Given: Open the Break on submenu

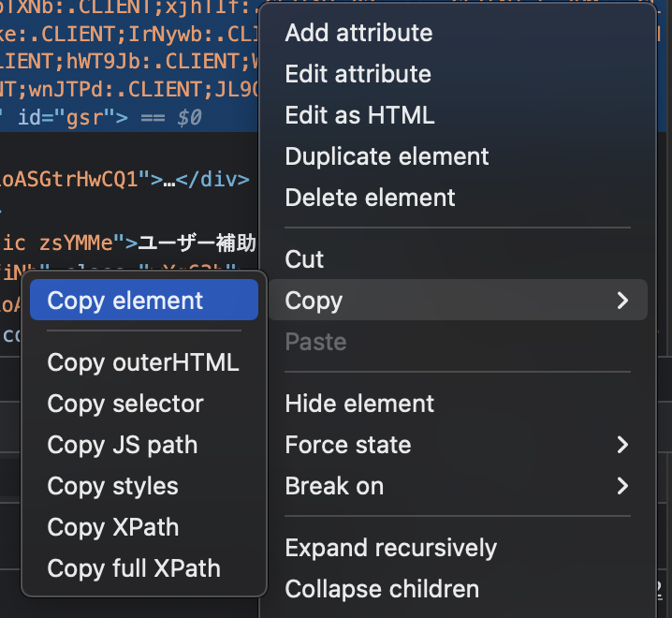Looking at the screenshot, I should tap(458, 486).
